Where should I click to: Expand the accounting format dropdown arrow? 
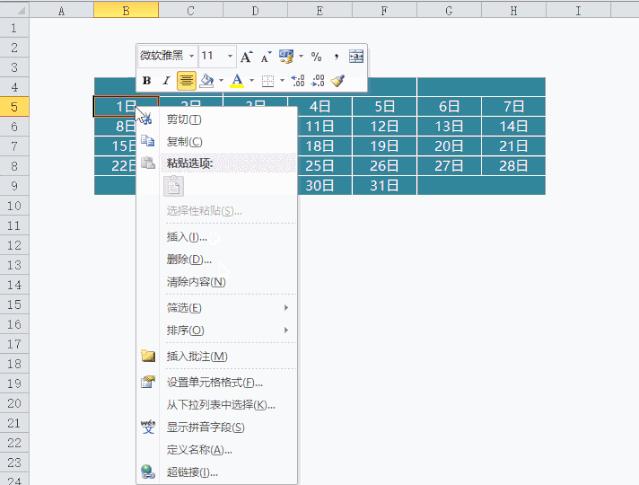pos(301,56)
